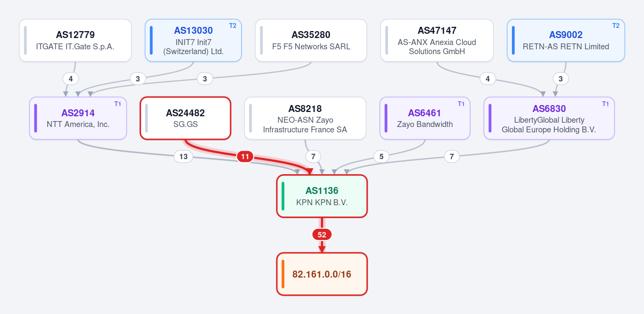The image size is (644, 314).
Task: Click the red edge label 52
Action: [322, 235]
